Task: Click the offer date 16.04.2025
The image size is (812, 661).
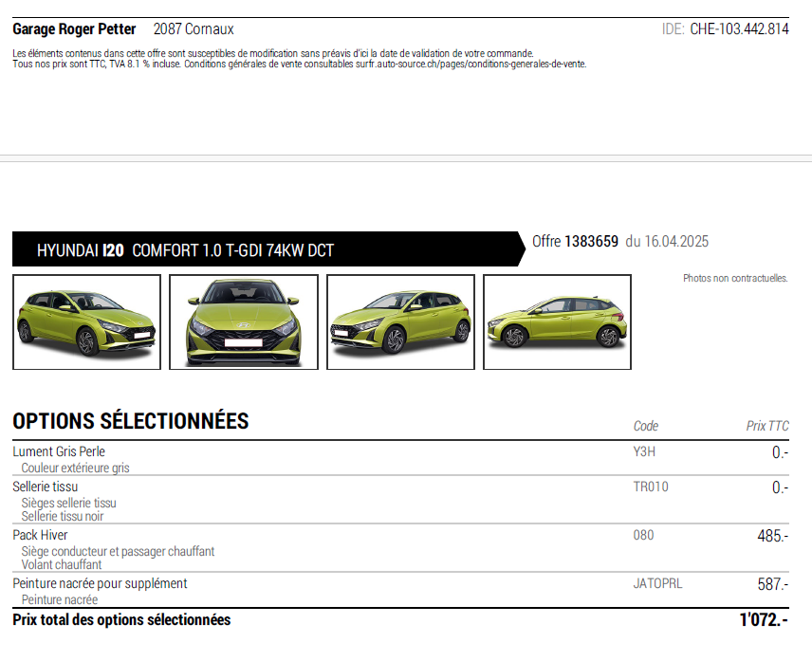Action: [679, 242]
